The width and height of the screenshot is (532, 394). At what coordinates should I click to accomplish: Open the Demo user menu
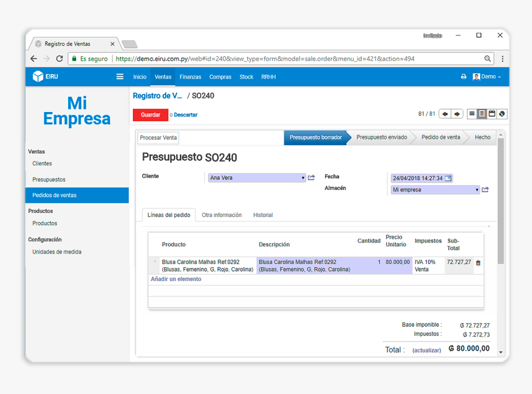(487, 77)
